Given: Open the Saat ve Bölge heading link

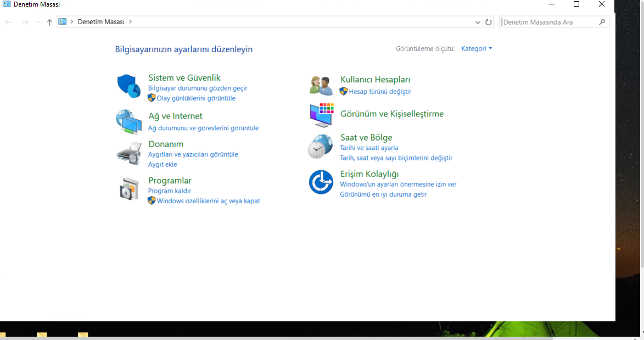Looking at the screenshot, I should [366, 137].
